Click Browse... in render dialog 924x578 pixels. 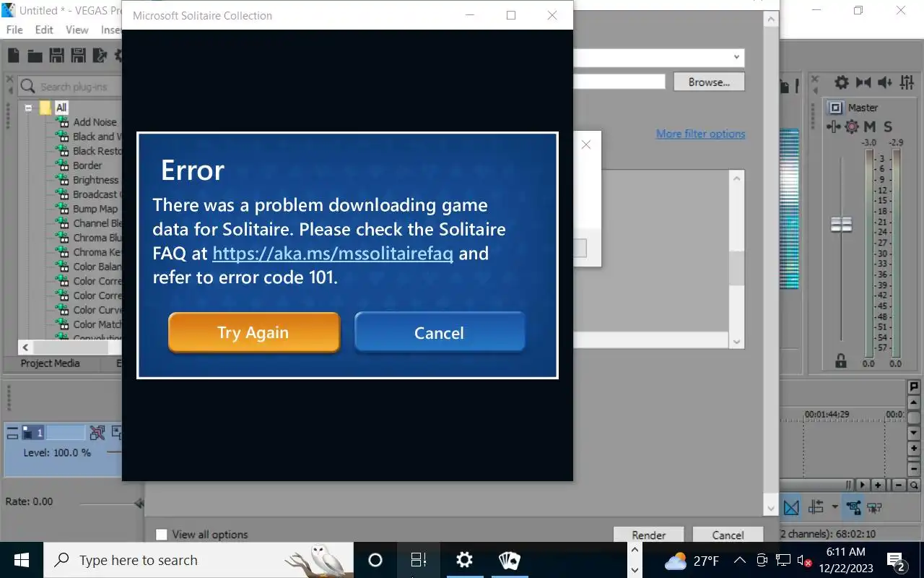pos(709,82)
